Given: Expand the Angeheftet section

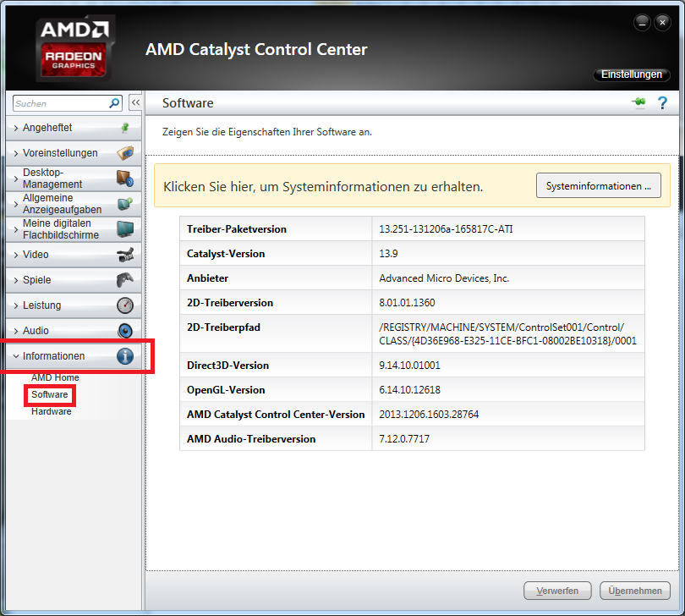Looking at the screenshot, I should (x=74, y=128).
